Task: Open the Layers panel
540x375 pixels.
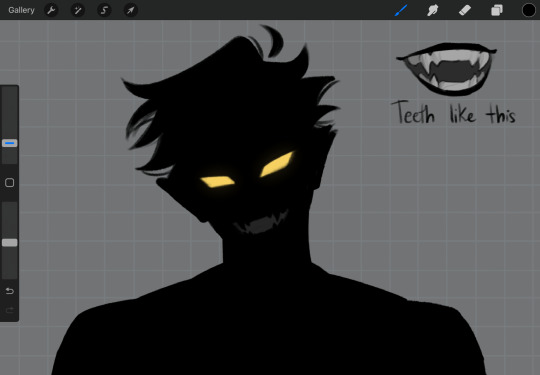Action: 497,10
